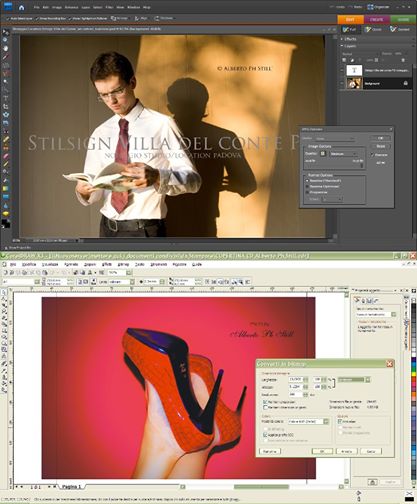Open the Arrange dropdown in options bar
417x504 pixels.
pos(119,18)
